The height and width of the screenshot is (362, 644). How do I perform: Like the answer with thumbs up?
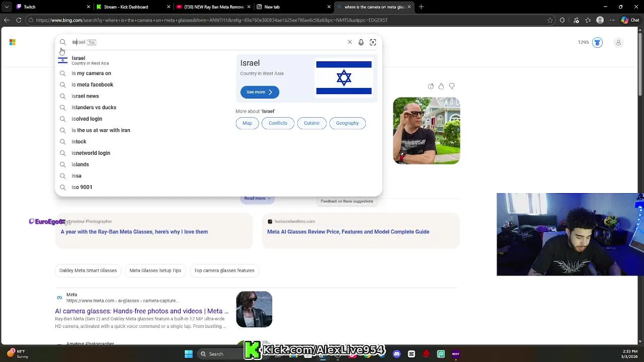tap(441, 86)
